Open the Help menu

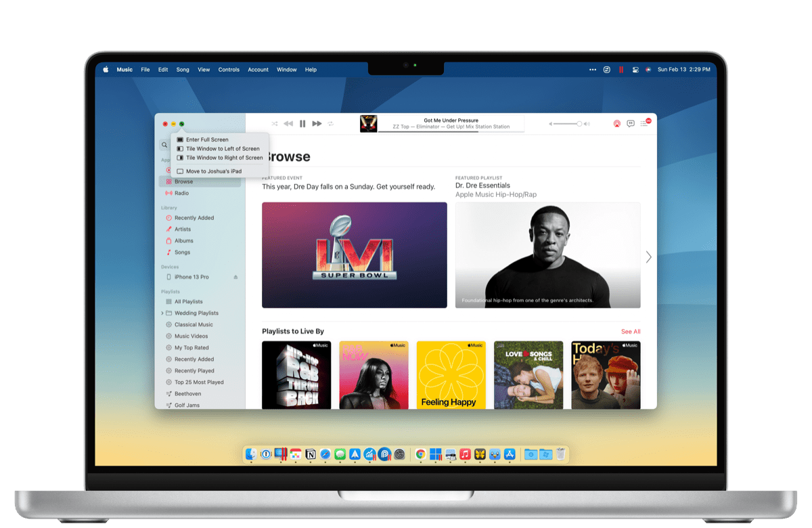[x=311, y=70]
